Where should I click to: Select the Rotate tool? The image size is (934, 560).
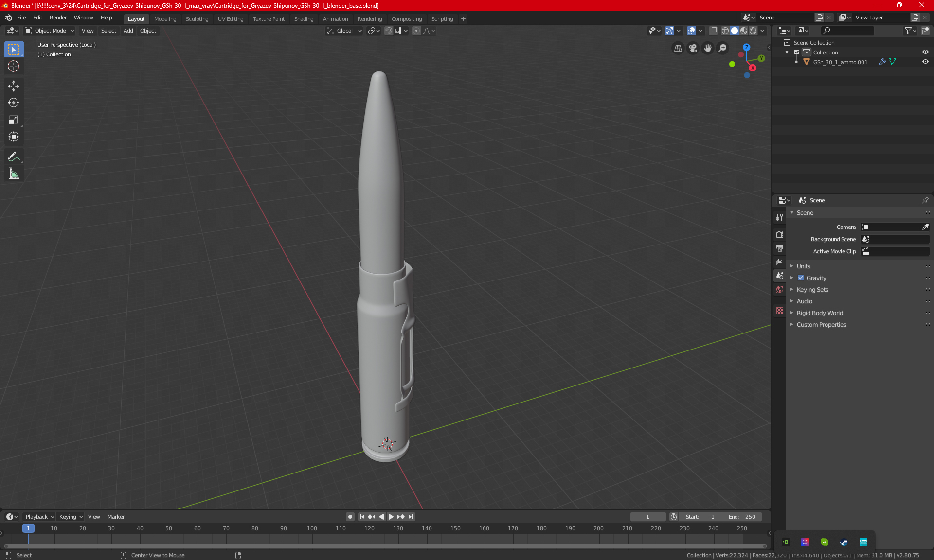tap(14, 103)
